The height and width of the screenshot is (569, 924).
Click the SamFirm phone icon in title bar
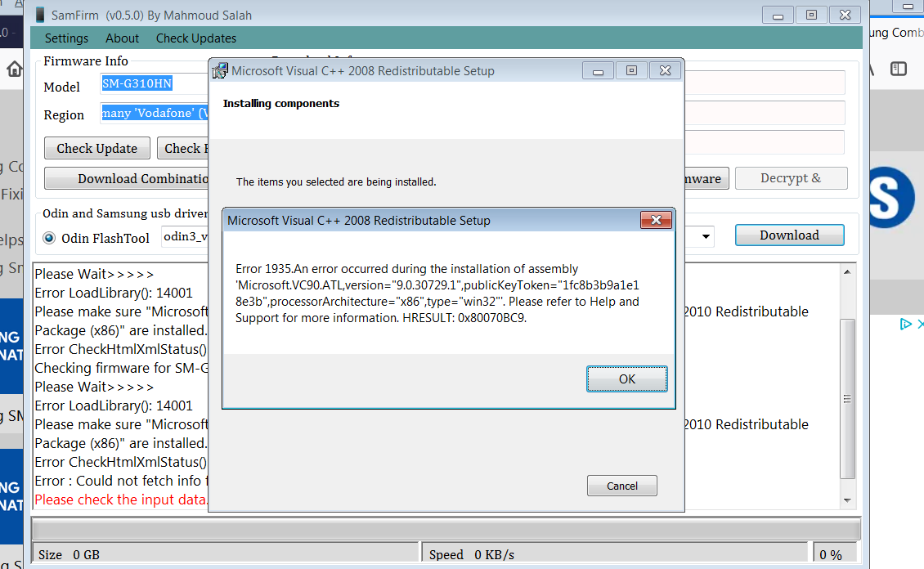click(40, 15)
